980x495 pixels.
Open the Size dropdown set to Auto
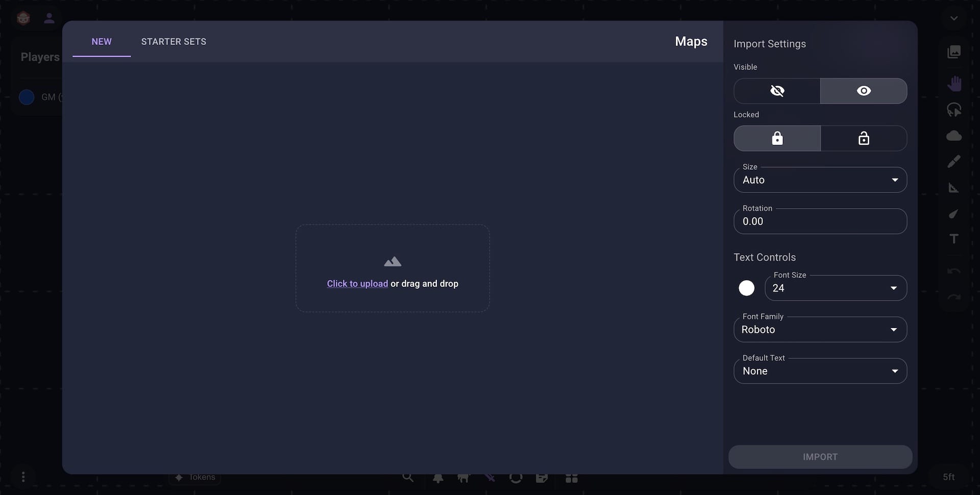click(820, 180)
